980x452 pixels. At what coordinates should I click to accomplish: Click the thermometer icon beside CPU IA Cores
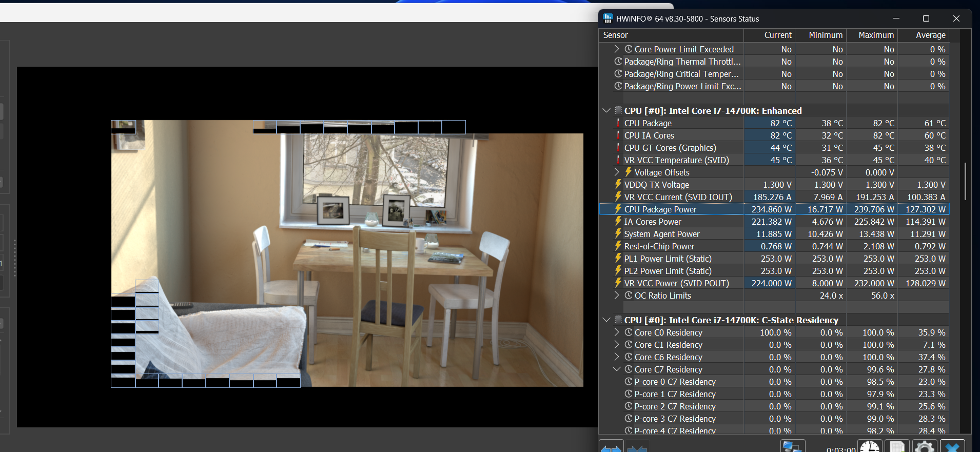pyautogui.click(x=618, y=135)
